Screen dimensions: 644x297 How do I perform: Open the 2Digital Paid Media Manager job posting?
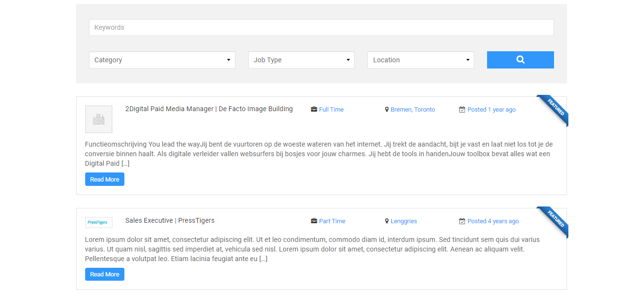click(209, 109)
